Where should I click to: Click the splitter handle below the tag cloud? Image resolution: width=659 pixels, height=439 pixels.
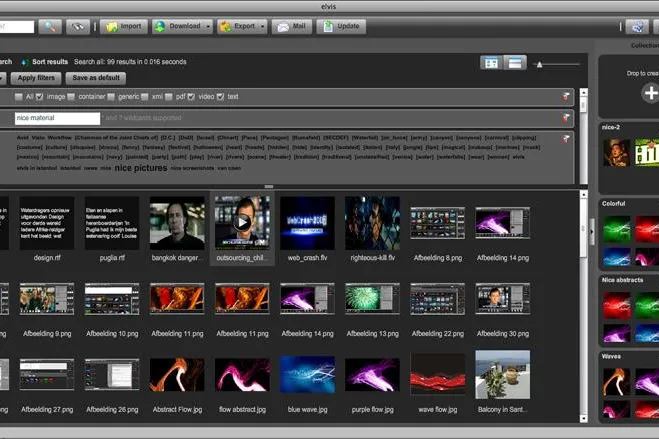click(269, 187)
